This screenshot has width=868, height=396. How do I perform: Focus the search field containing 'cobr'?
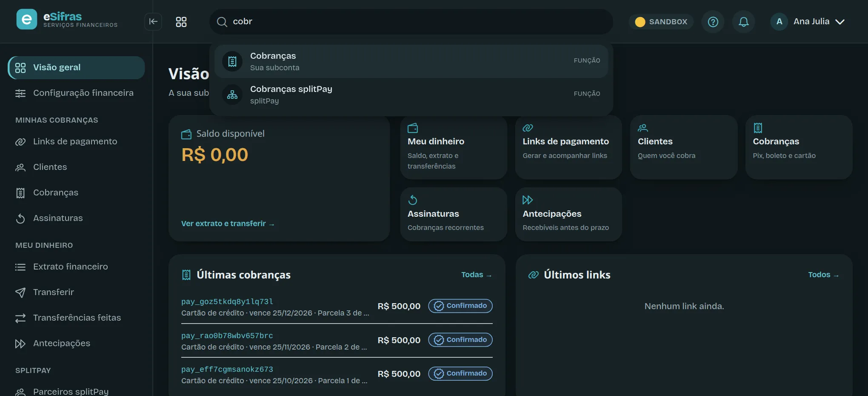[x=411, y=22]
